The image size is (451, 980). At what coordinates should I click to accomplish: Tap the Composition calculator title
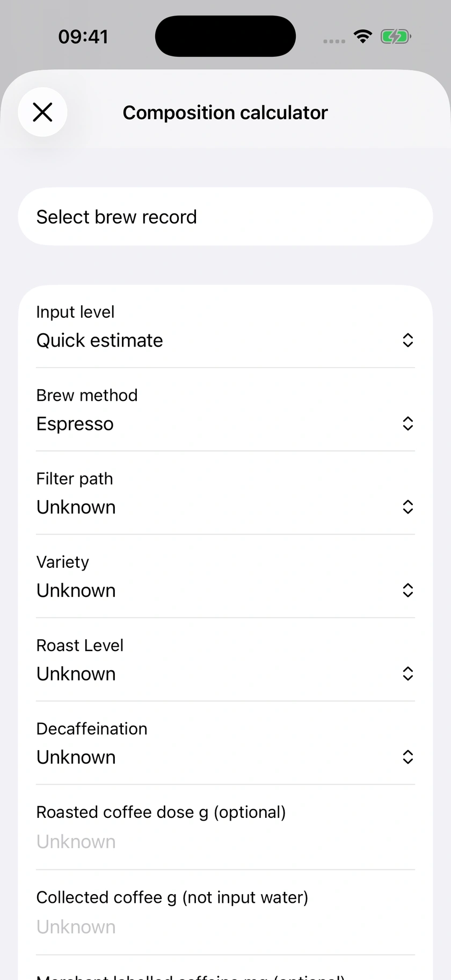click(x=225, y=113)
